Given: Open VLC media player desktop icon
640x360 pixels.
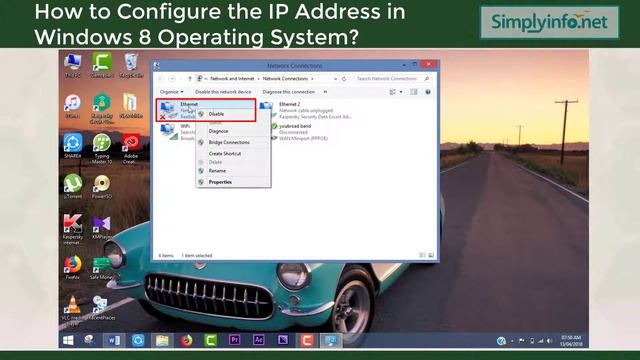Looking at the screenshot, I should (x=72, y=311).
